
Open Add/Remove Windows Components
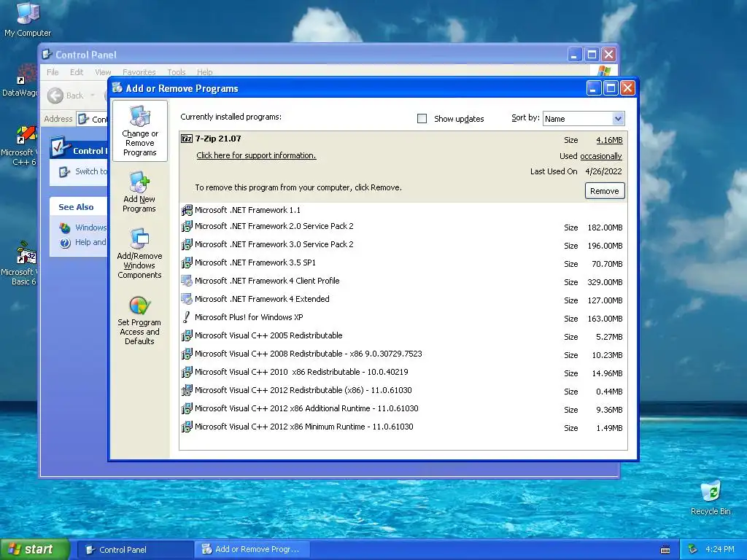[x=139, y=253]
